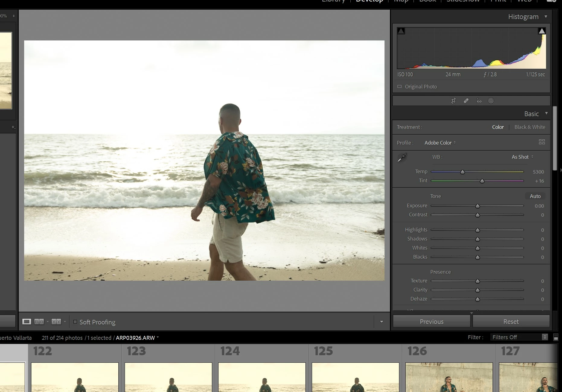The height and width of the screenshot is (392, 562).
Task: Open the Profile Browser grid icon
Action: [542, 142]
